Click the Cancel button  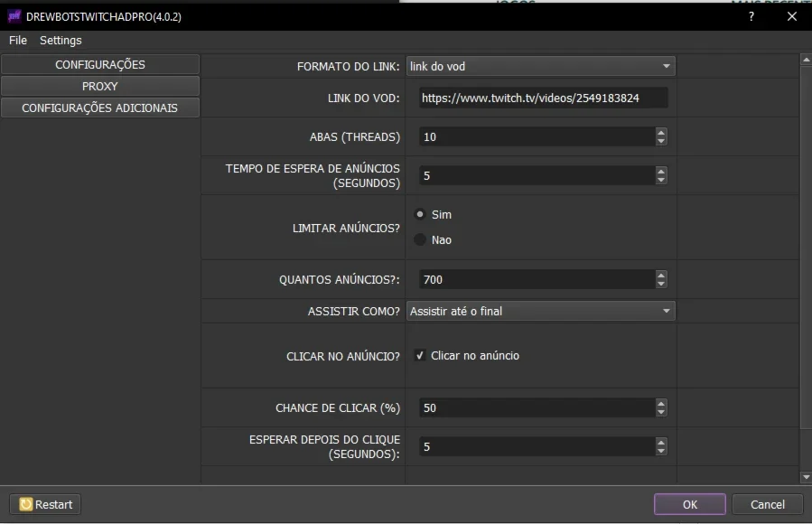pos(768,504)
